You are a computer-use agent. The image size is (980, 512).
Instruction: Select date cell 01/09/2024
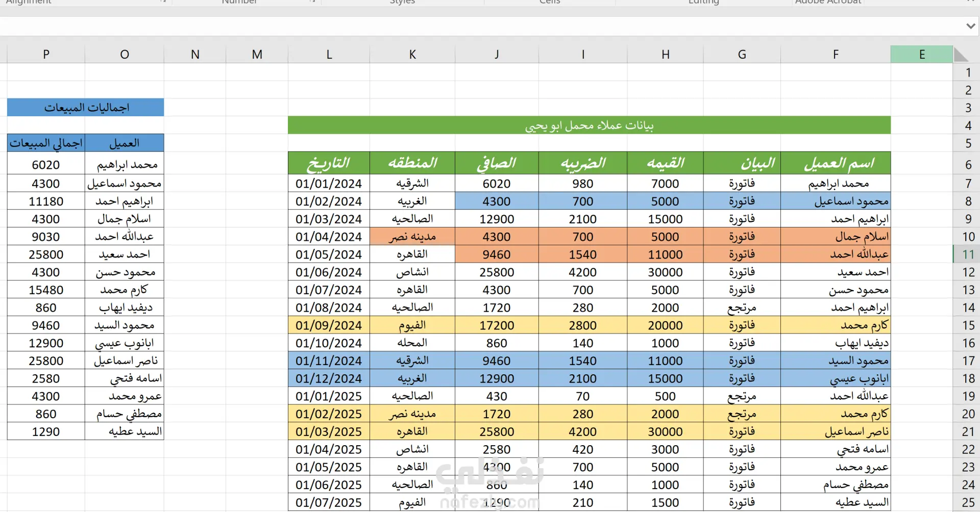[329, 325]
